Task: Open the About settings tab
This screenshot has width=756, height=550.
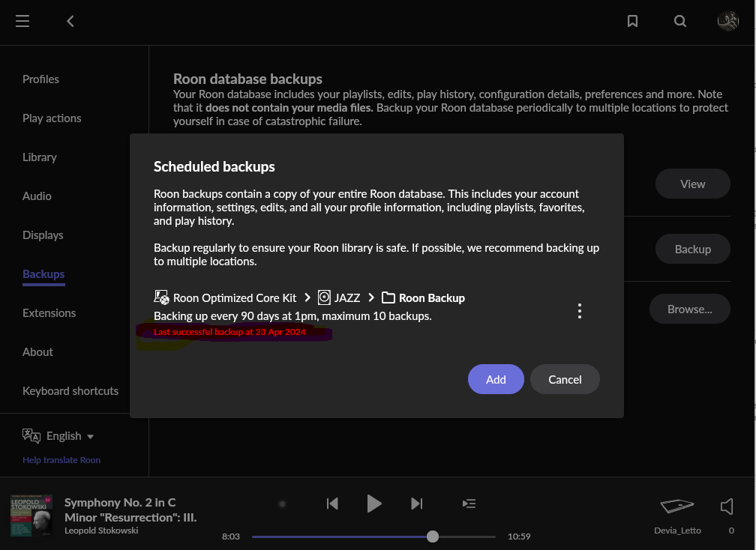Action: 37,352
